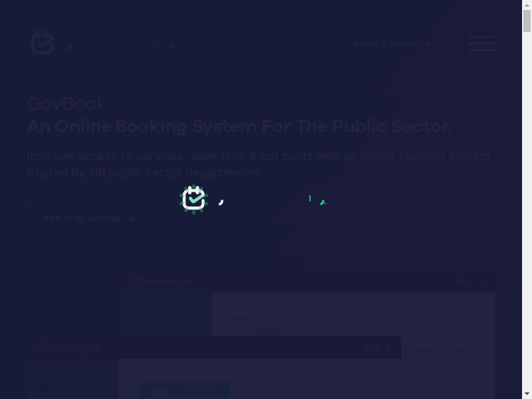Click the centered loading calendar check icon
The height and width of the screenshot is (399, 532).
194,199
